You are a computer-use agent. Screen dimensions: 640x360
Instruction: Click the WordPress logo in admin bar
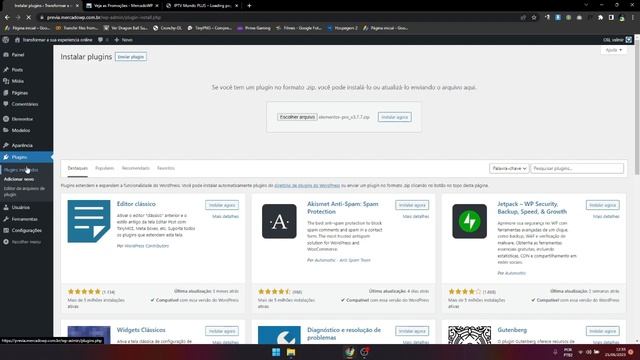pyautogui.click(x=6, y=40)
